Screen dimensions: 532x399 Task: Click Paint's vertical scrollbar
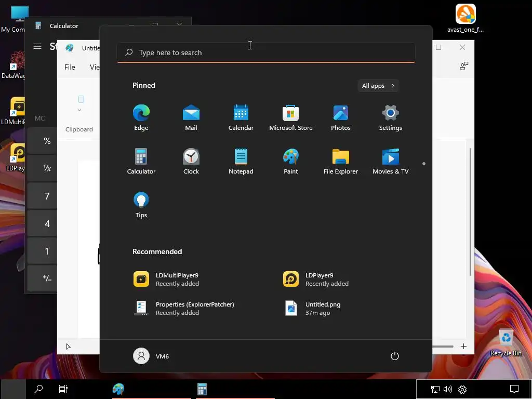tap(470, 212)
